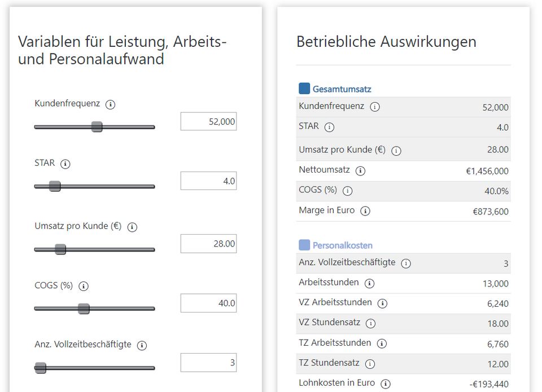542x392 pixels.
Task: Click the COGS (%) slider handle
Action: pos(84,309)
